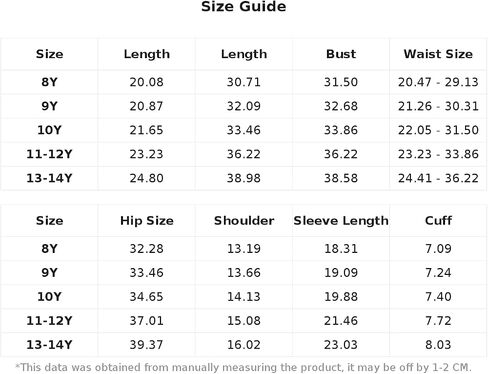Click the measurement disclaimer footnote text

[x=244, y=367]
